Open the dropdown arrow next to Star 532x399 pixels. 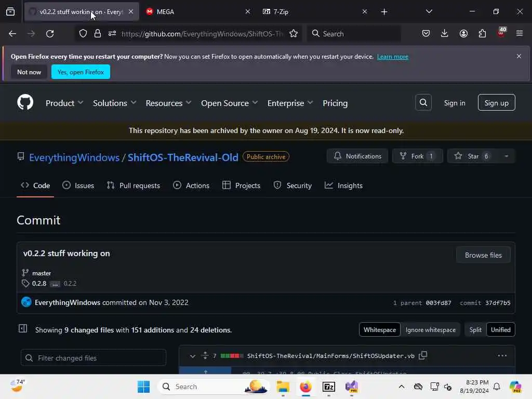click(x=506, y=156)
